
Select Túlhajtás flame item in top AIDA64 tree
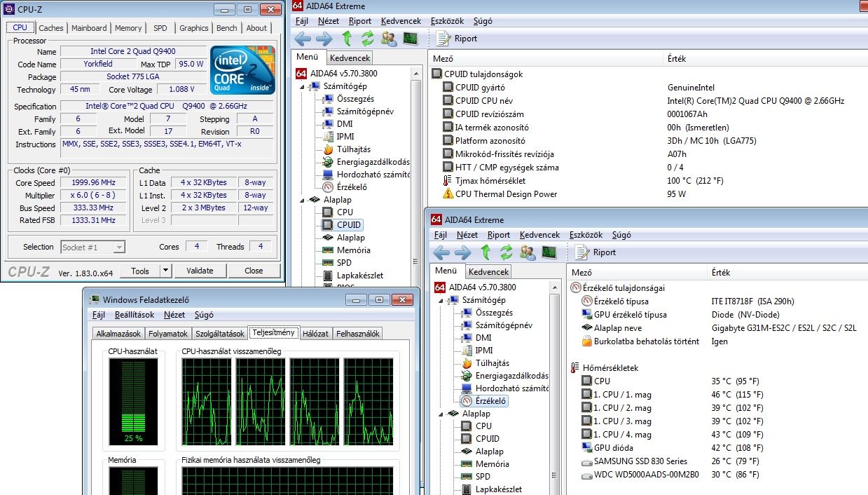tap(346, 149)
